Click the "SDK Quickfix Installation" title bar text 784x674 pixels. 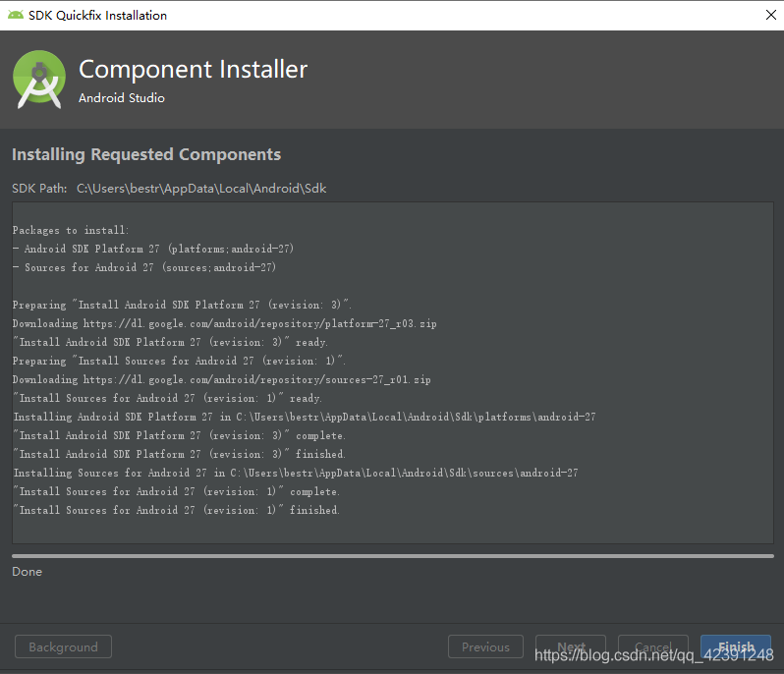point(98,15)
